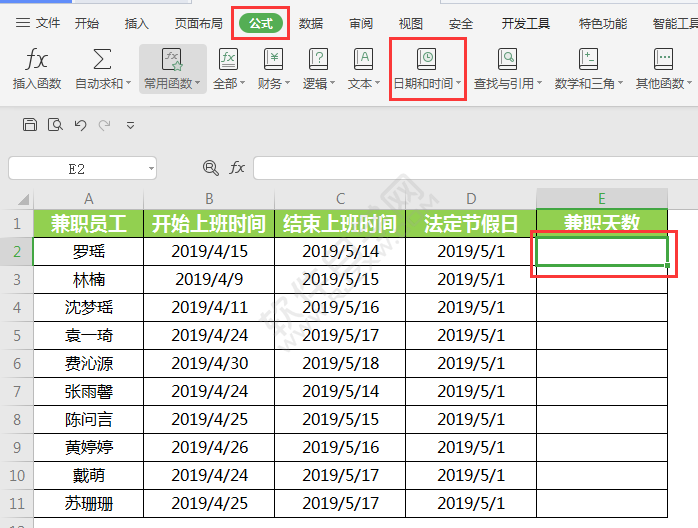Click the save icon in quick toolbar

[30, 125]
